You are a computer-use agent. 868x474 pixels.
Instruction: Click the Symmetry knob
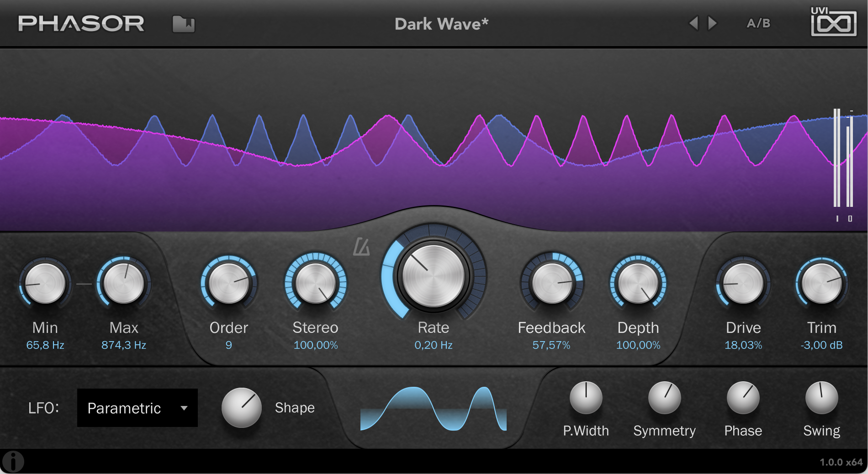[x=664, y=398]
